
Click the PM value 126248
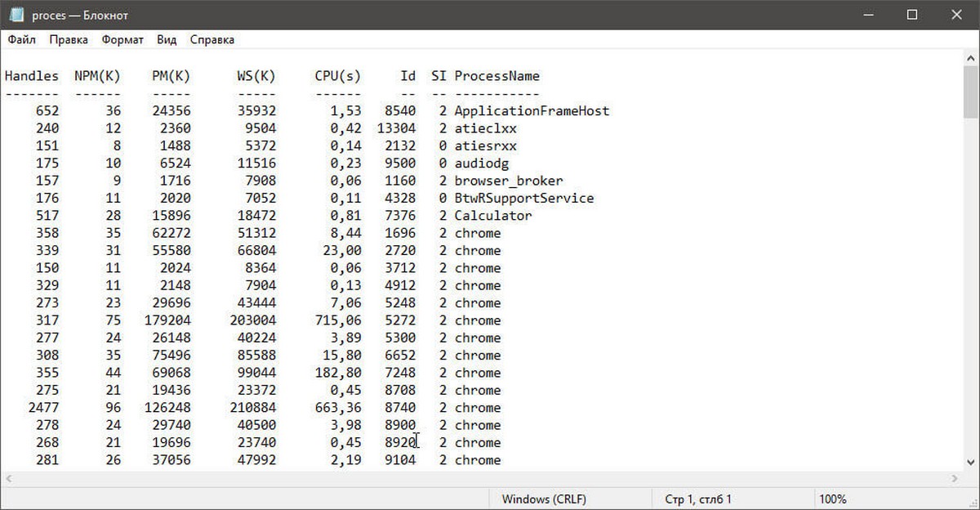click(x=167, y=407)
